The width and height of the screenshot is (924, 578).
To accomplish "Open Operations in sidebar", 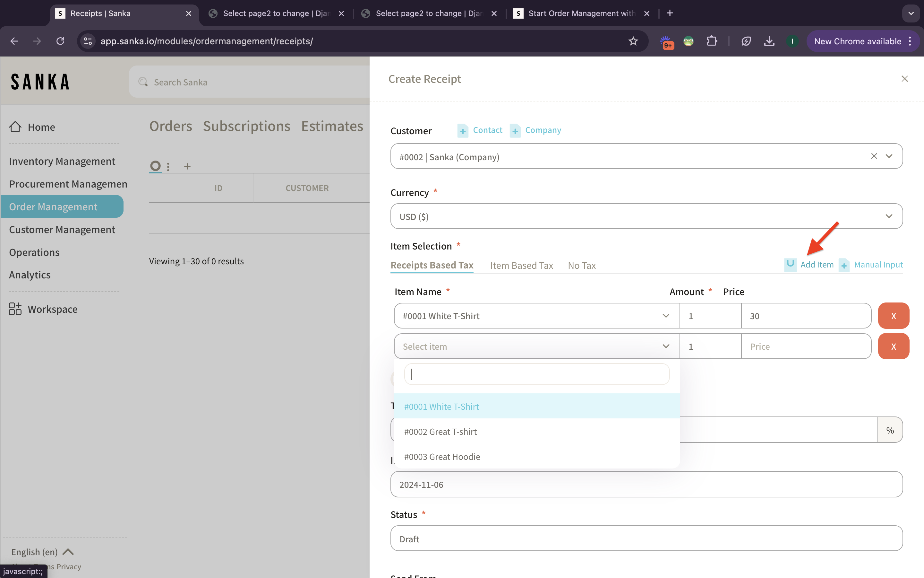I will pyautogui.click(x=34, y=252).
